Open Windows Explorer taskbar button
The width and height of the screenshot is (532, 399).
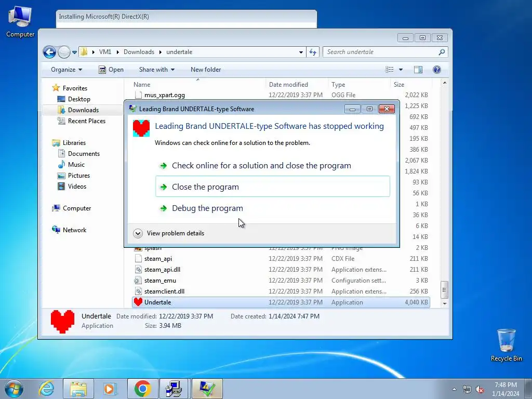(78, 389)
